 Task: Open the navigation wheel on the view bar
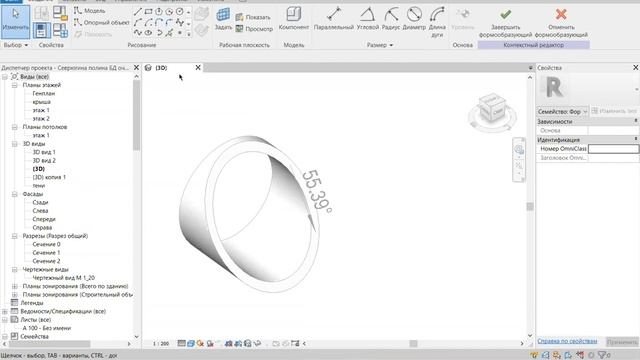tap(519, 149)
